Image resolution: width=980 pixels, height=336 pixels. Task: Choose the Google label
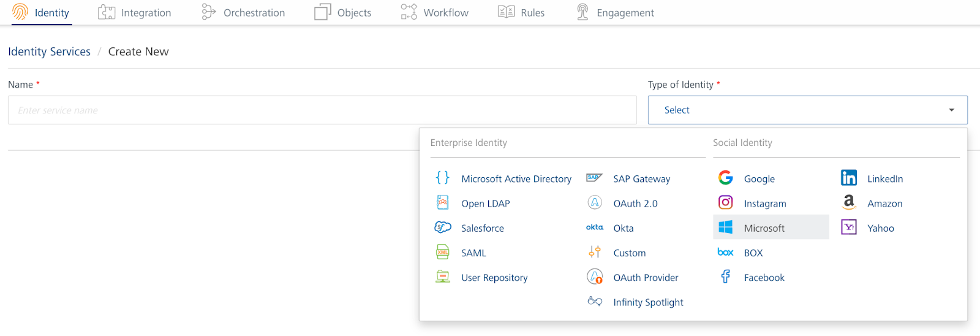point(759,178)
